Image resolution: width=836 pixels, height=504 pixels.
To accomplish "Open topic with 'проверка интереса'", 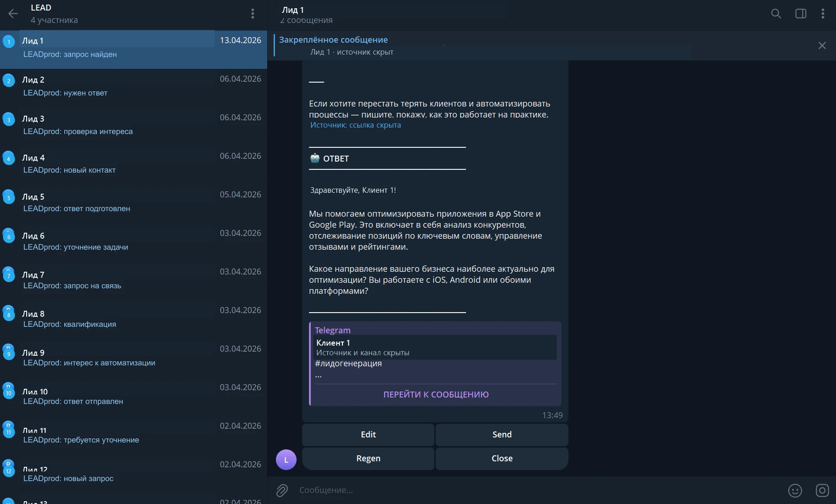I will [x=133, y=127].
